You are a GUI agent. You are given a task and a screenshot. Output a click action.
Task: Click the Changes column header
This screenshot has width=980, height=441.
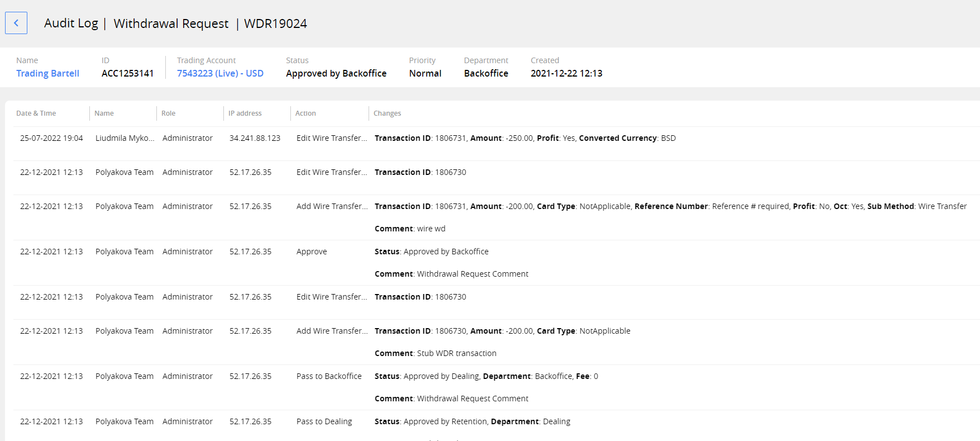tap(387, 113)
